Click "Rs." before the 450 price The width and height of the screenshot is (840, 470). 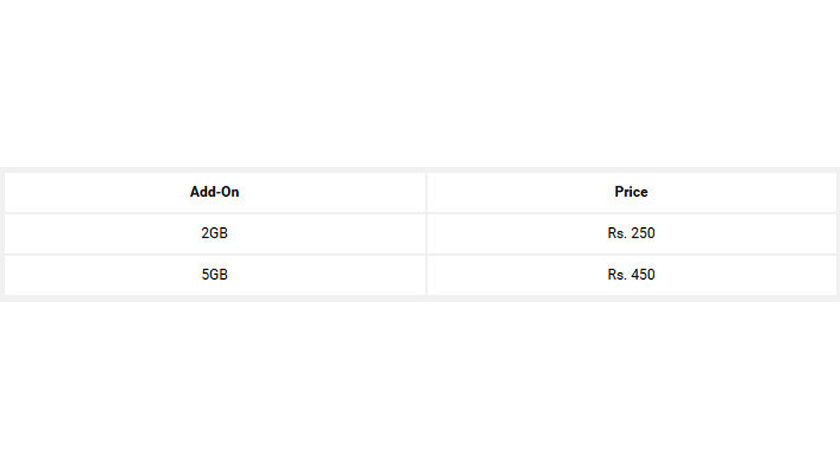pyautogui.click(x=617, y=274)
